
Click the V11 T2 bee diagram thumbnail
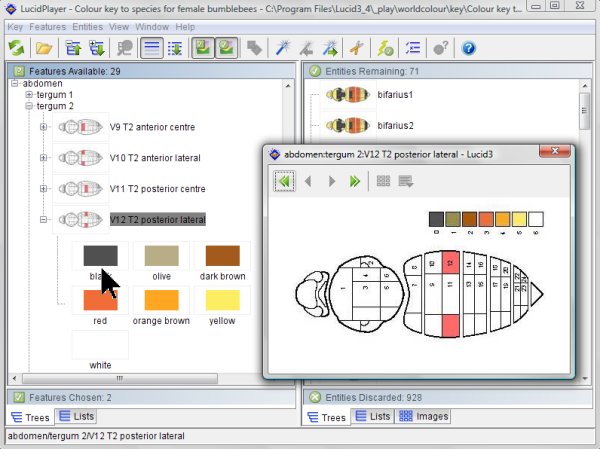tap(80, 189)
